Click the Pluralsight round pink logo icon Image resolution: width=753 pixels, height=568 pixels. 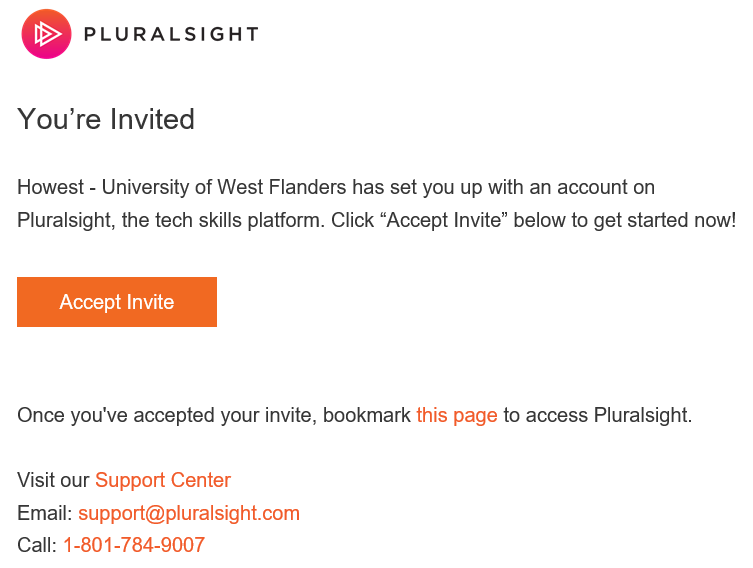(x=46, y=34)
